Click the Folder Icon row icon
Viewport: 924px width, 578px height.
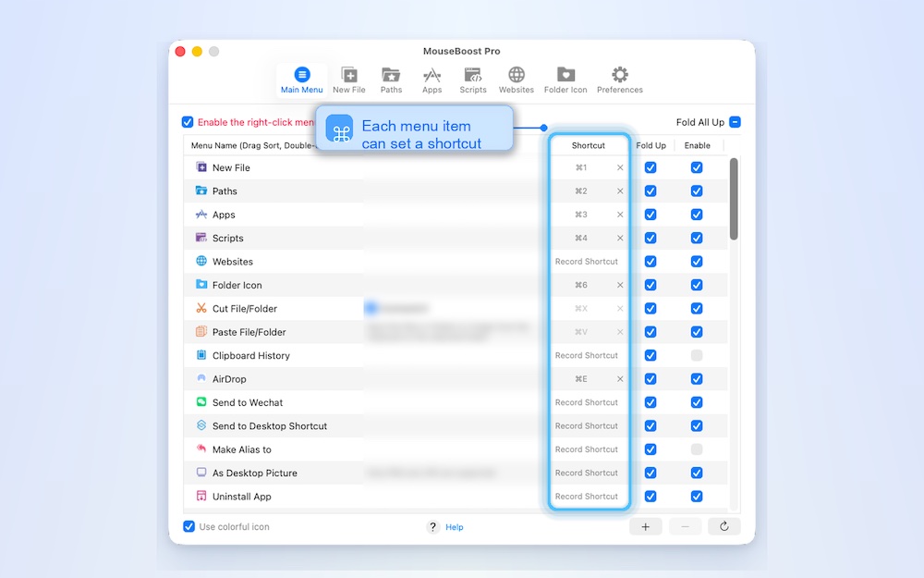point(201,284)
